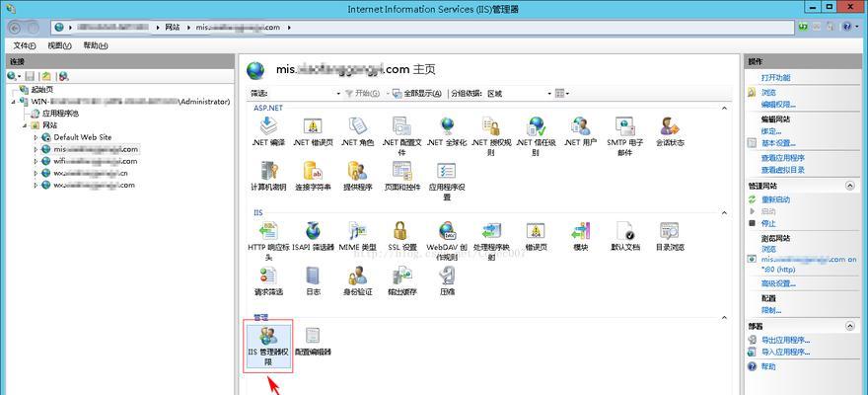Open 基本设置 action link
Image resolution: width=868 pixels, height=395 pixels.
(778, 143)
